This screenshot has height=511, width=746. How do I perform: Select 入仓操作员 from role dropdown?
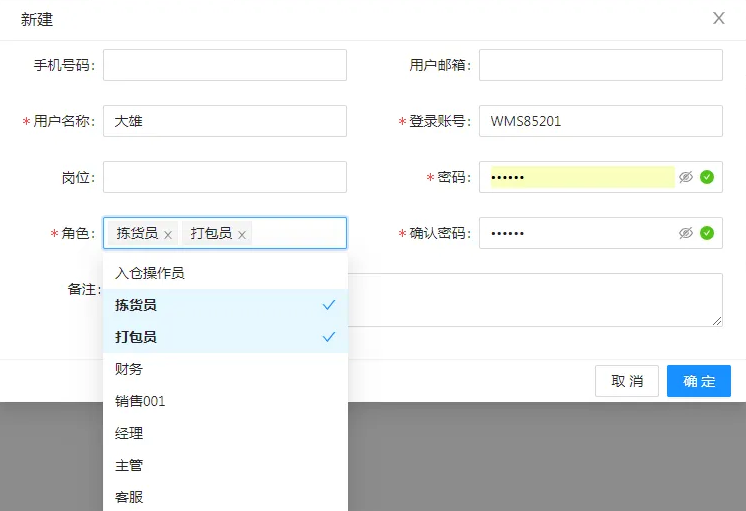(150, 273)
